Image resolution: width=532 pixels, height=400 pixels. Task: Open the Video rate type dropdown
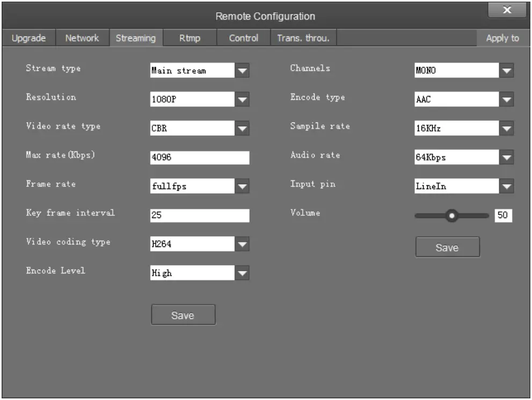pos(243,128)
